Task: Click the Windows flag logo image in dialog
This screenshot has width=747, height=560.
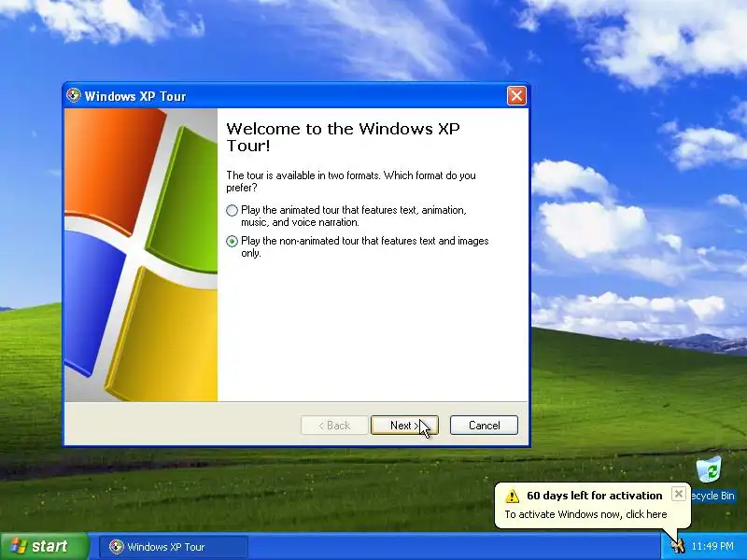Action: point(141,255)
